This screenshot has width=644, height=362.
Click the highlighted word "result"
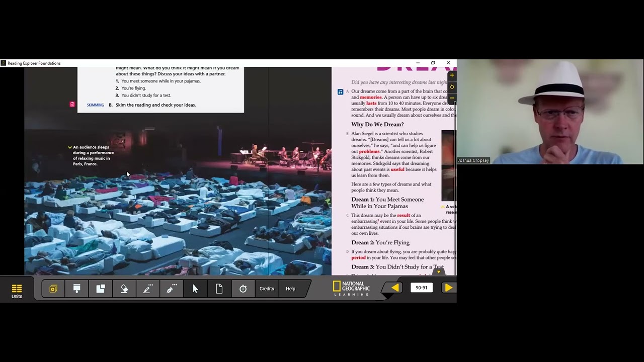tap(404, 215)
